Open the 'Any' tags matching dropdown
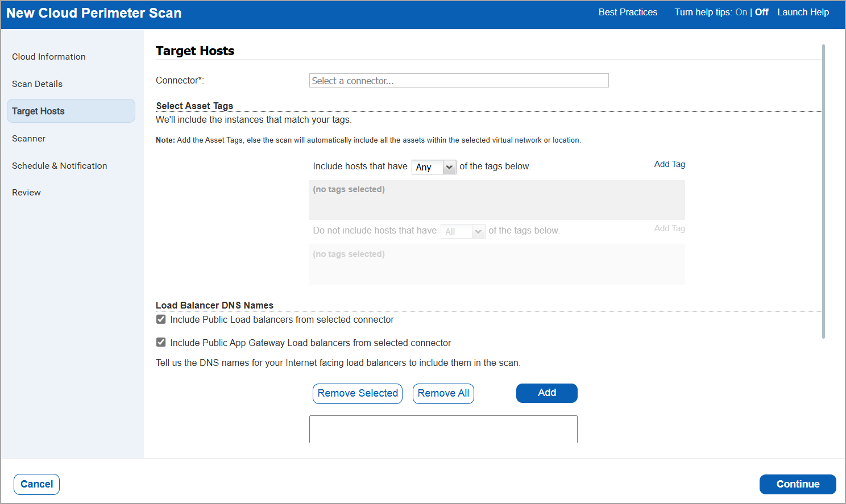Image resolution: width=846 pixels, height=504 pixels. (x=434, y=166)
